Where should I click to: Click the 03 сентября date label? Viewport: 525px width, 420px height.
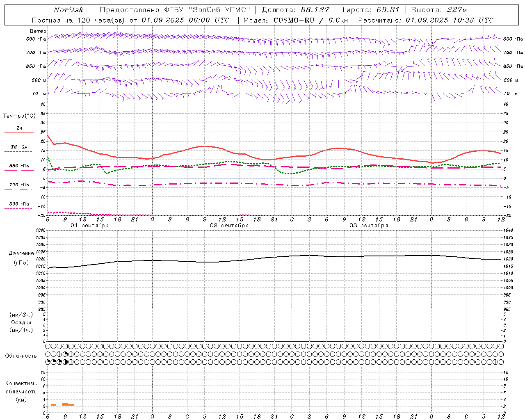(369, 226)
